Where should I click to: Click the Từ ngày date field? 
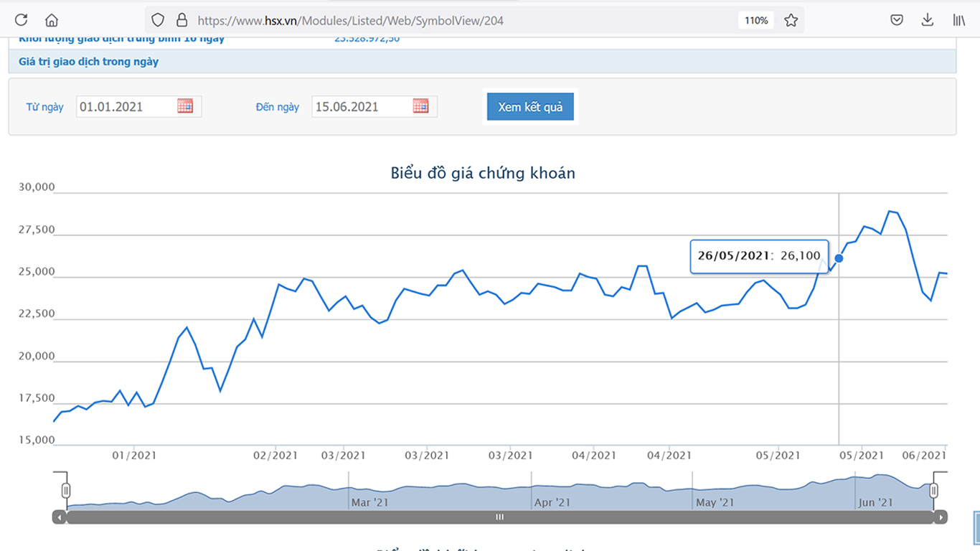tap(126, 107)
